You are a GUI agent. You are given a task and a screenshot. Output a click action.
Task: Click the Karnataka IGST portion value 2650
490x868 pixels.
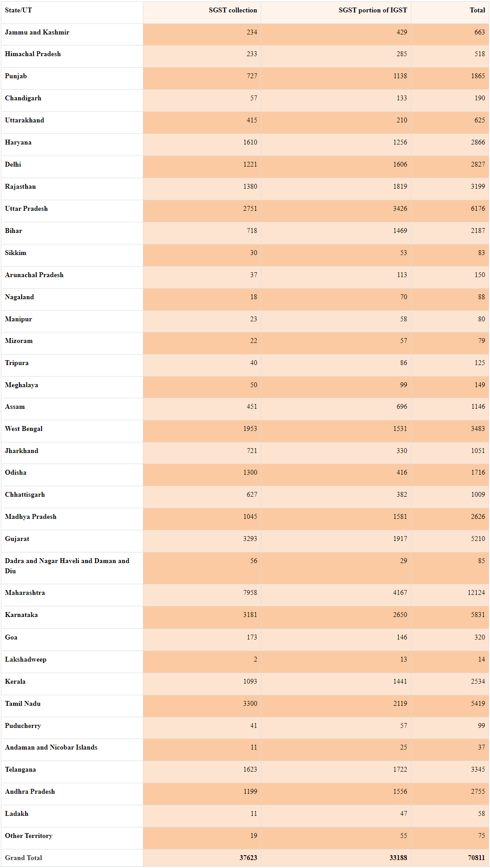pyautogui.click(x=400, y=615)
